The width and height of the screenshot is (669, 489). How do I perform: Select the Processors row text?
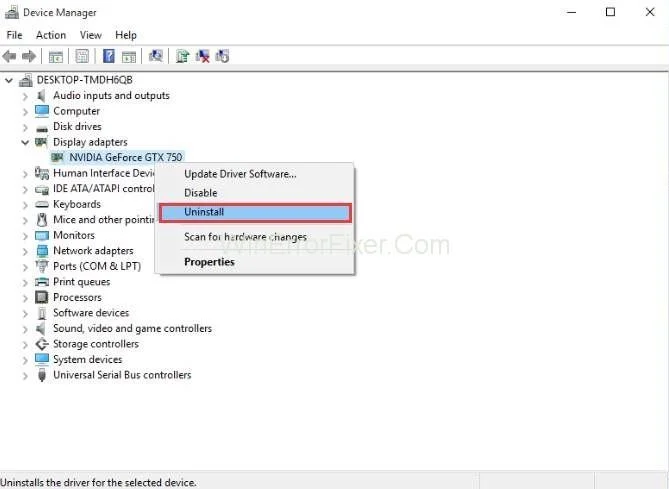(x=77, y=297)
